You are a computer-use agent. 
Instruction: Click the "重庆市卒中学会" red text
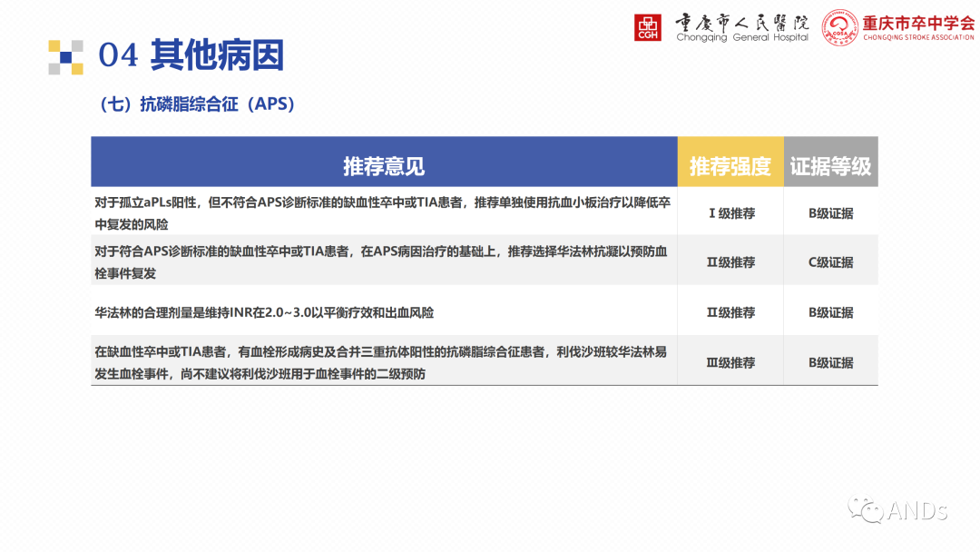click(918, 23)
